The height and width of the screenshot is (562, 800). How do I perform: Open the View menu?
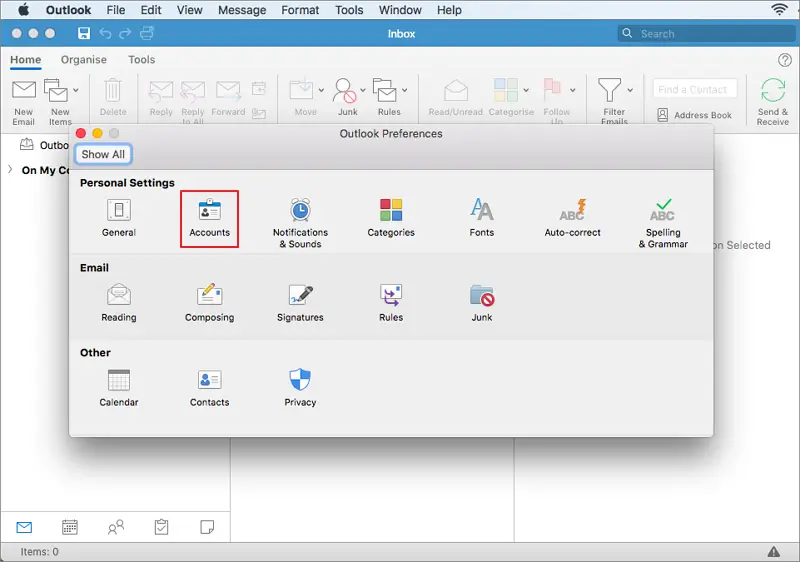tap(189, 10)
